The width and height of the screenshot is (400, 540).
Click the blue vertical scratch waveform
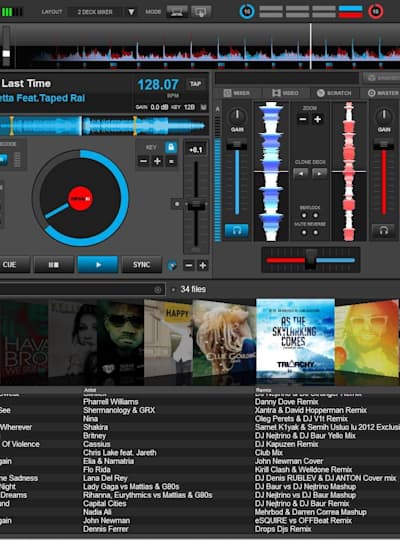click(x=271, y=171)
